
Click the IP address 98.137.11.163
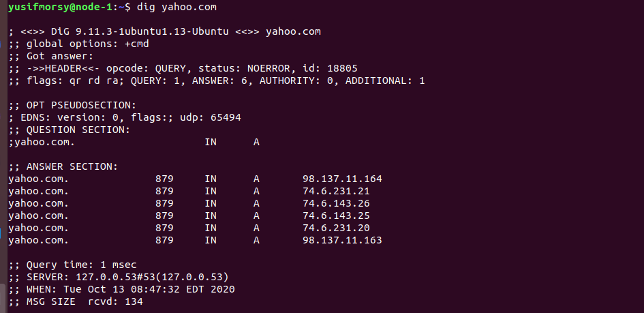click(x=343, y=240)
